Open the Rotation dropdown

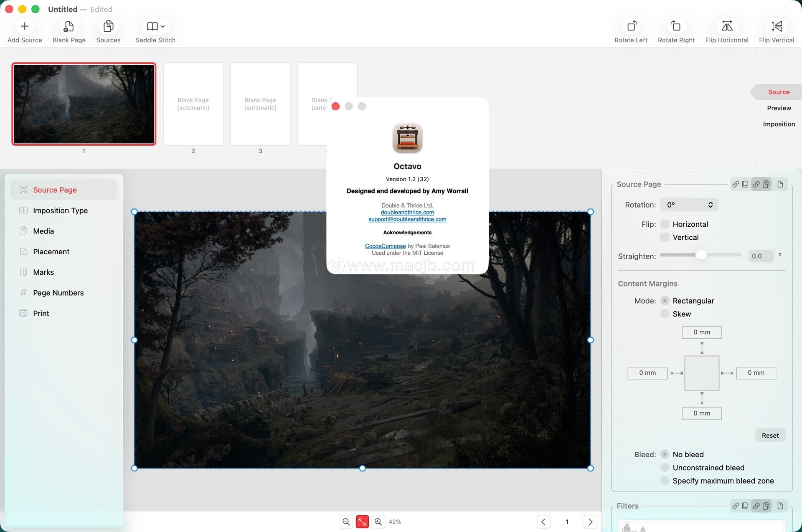pos(689,205)
